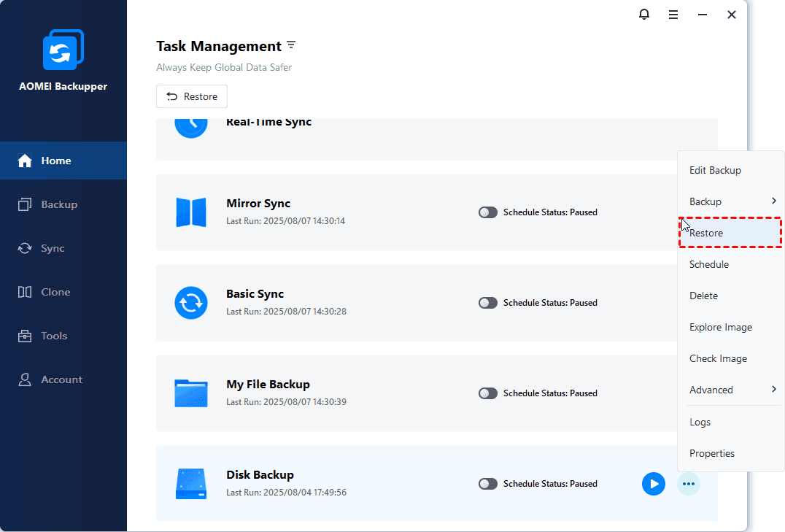This screenshot has width=785, height=532.
Task: Click Last Run 2025/08/07 14:30:14 text
Action: [286, 221]
